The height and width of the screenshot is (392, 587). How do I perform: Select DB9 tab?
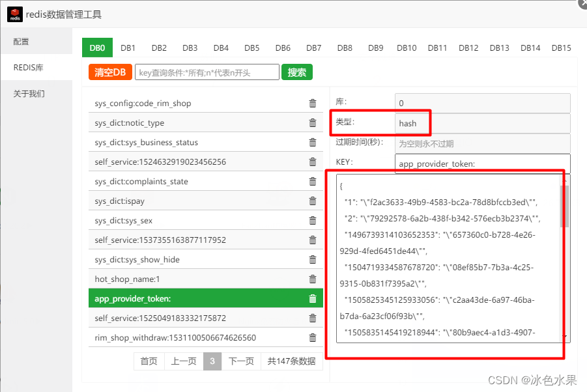coord(376,48)
